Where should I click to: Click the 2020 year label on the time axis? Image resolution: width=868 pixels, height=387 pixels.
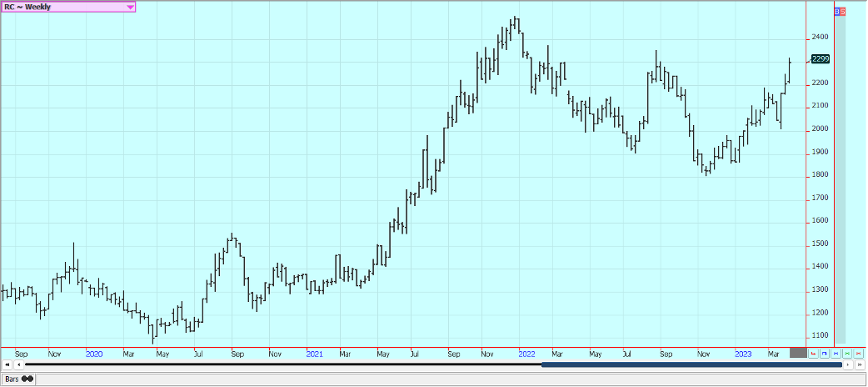pyautogui.click(x=94, y=353)
